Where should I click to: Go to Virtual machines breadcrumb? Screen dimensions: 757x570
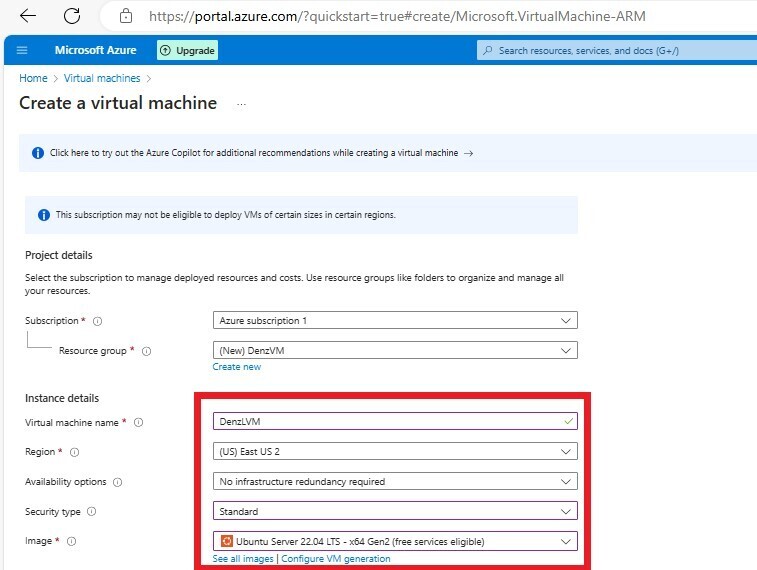(x=102, y=78)
